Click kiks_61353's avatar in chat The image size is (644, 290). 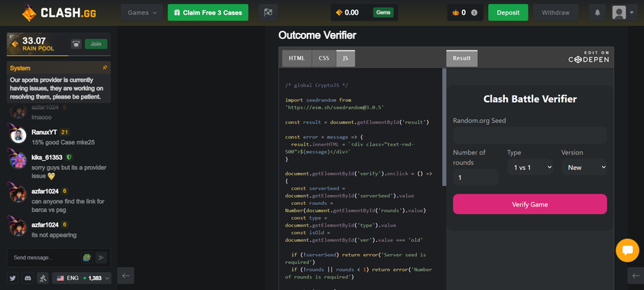pos(18,160)
